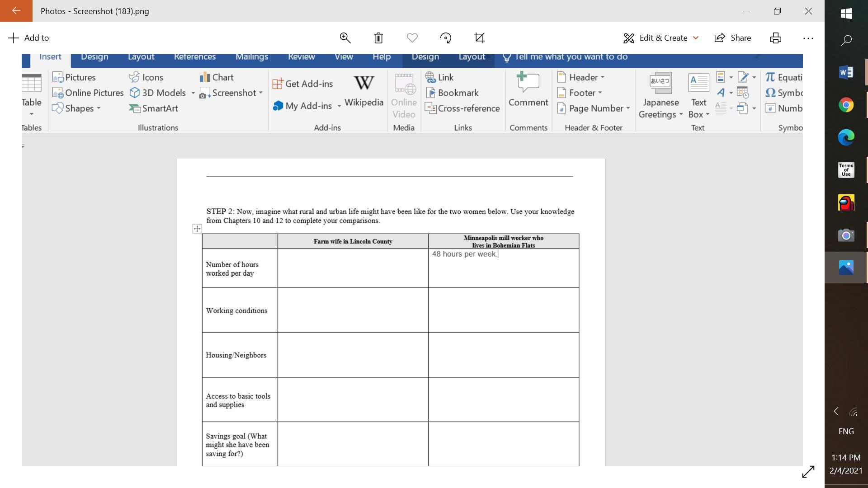868x488 pixels.
Task: Select the Mailings ribbon tab
Action: click(251, 57)
